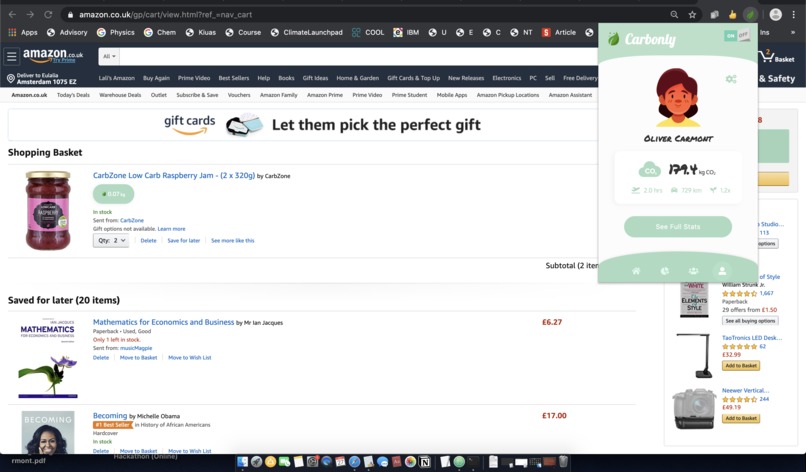Viewport: 806px width, 472px height.
Task: Click Learn more about gift options
Action: click(x=171, y=229)
